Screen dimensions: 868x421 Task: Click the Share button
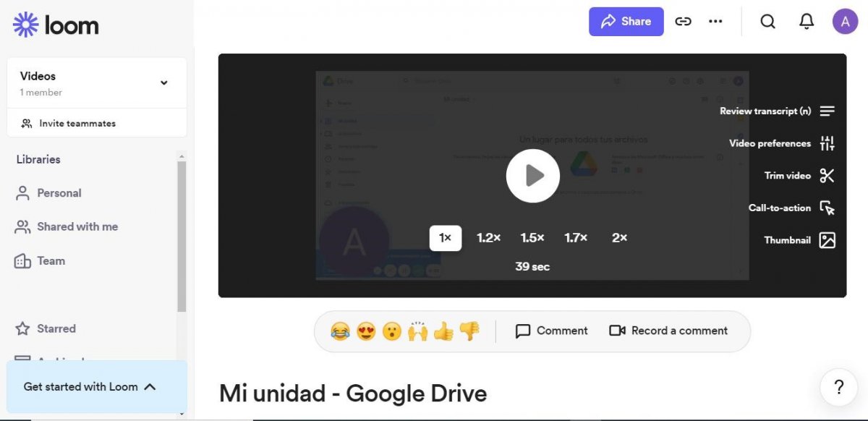[626, 22]
